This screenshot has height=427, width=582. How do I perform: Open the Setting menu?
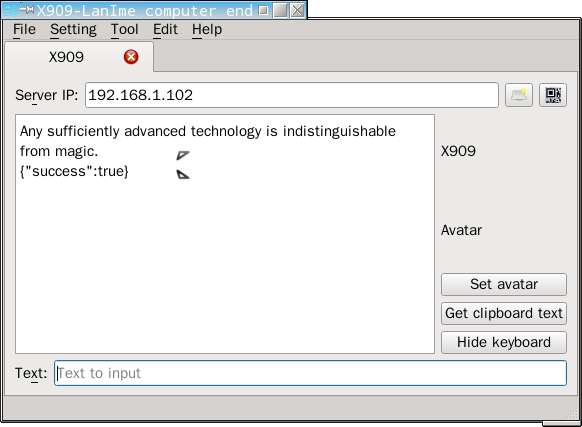tap(73, 29)
